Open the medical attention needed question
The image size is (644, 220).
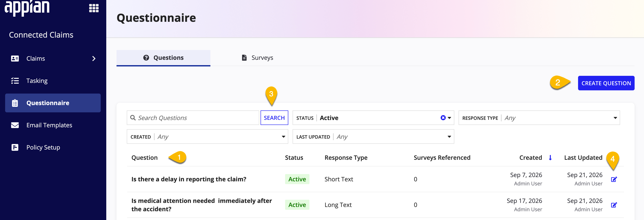coord(201,205)
